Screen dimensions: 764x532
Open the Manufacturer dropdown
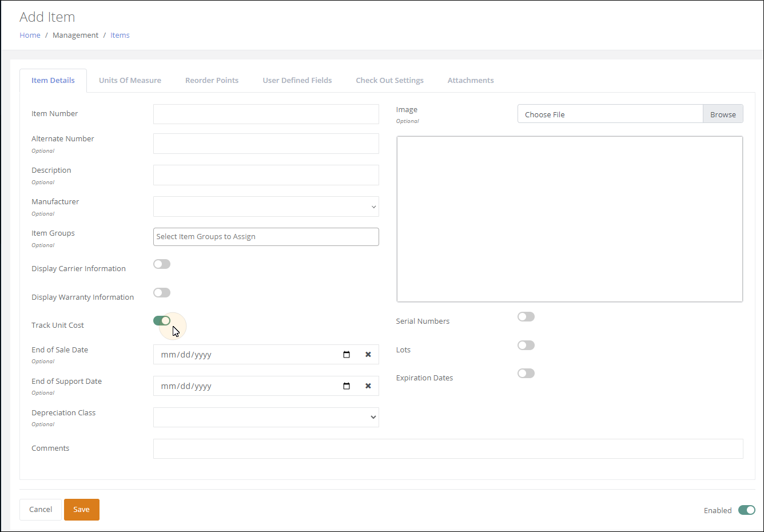click(266, 207)
